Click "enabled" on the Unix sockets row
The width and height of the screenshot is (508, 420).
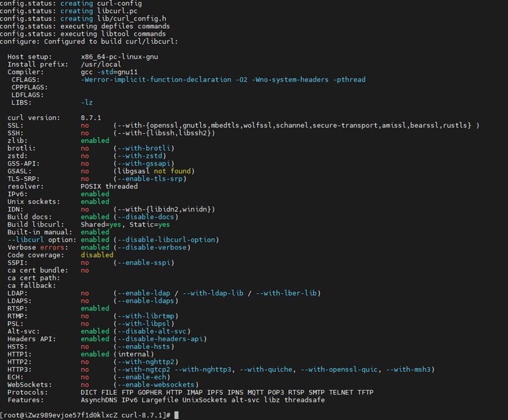click(95, 201)
